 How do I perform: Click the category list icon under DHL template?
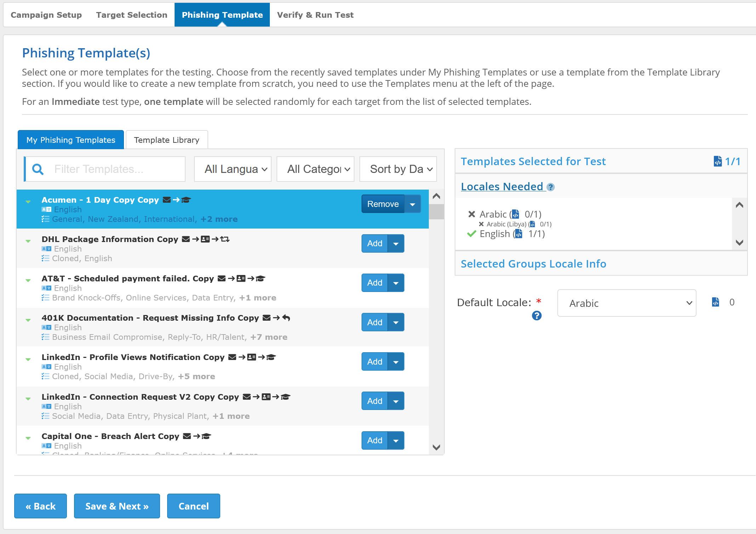click(x=45, y=258)
